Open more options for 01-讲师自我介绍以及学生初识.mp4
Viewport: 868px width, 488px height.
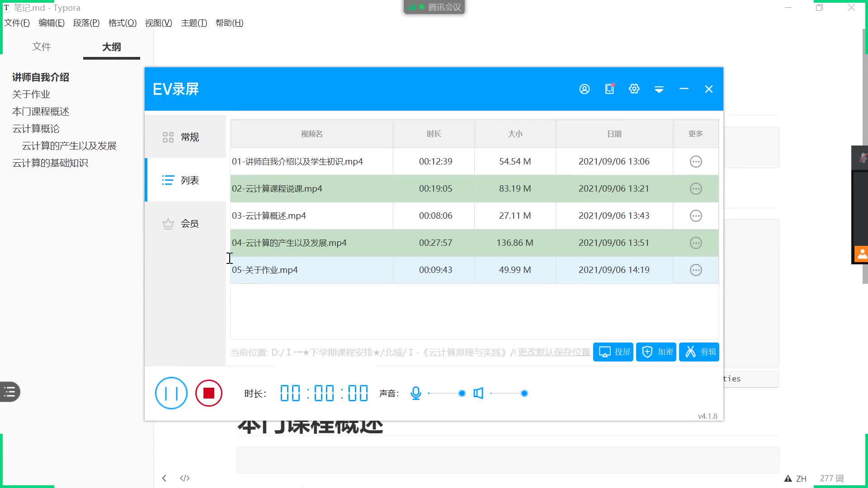tap(696, 161)
